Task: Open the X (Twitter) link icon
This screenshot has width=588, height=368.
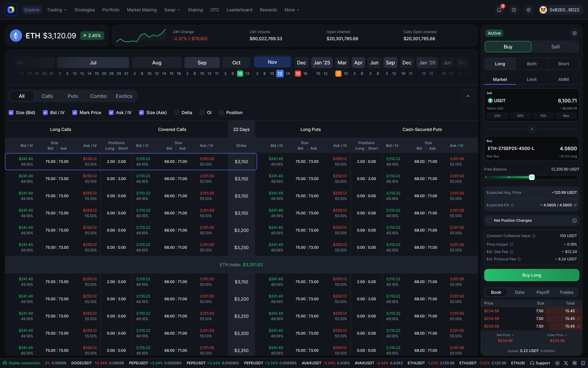Action: [566, 363]
